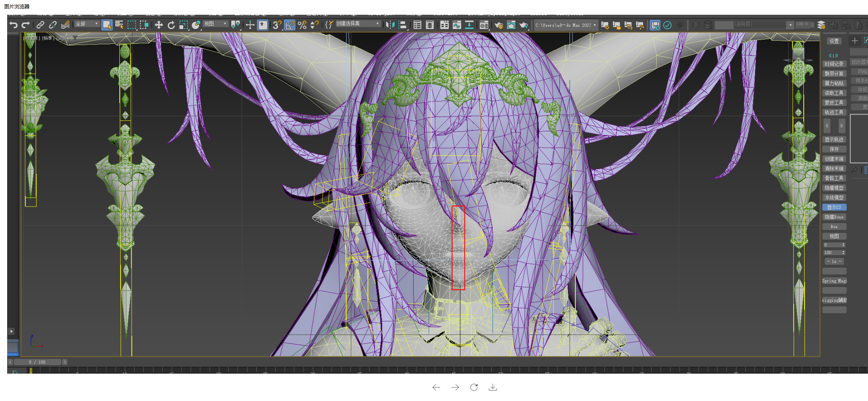Click the Undo arrow icon
Screen dimensions: 868x401
pyautogui.click(x=13, y=25)
